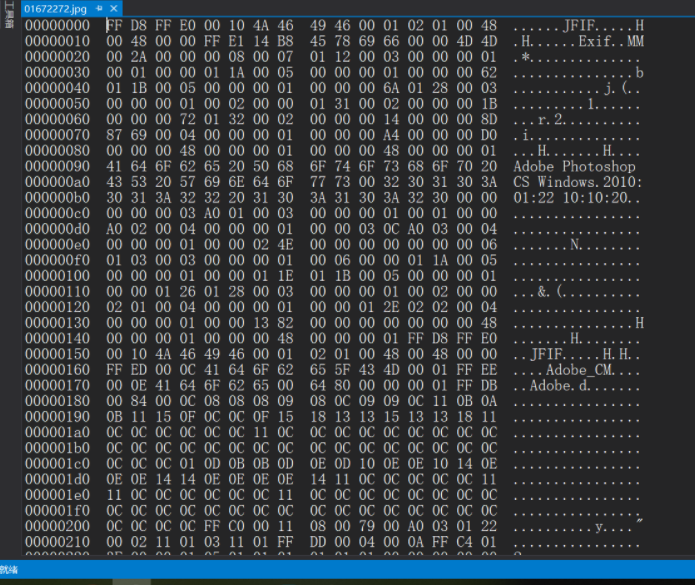Click offset 00000090 row address

click(x=57, y=167)
